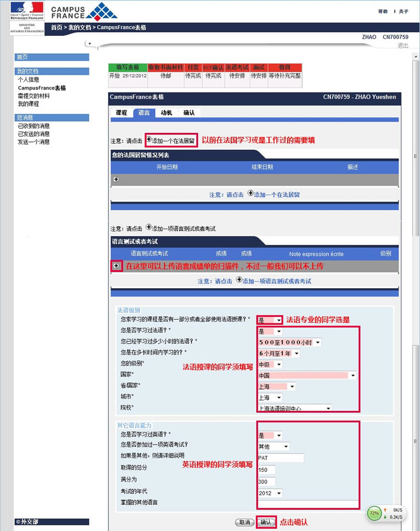Click the ECF确认 progress step
The height and width of the screenshot is (531, 420).
(x=214, y=67)
